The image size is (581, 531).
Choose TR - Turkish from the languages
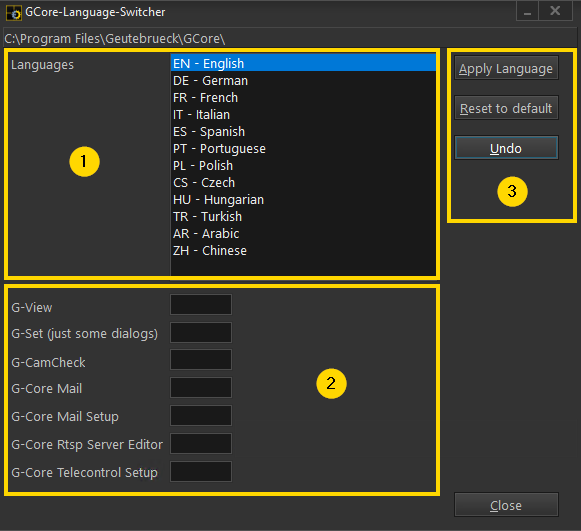(x=303, y=217)
